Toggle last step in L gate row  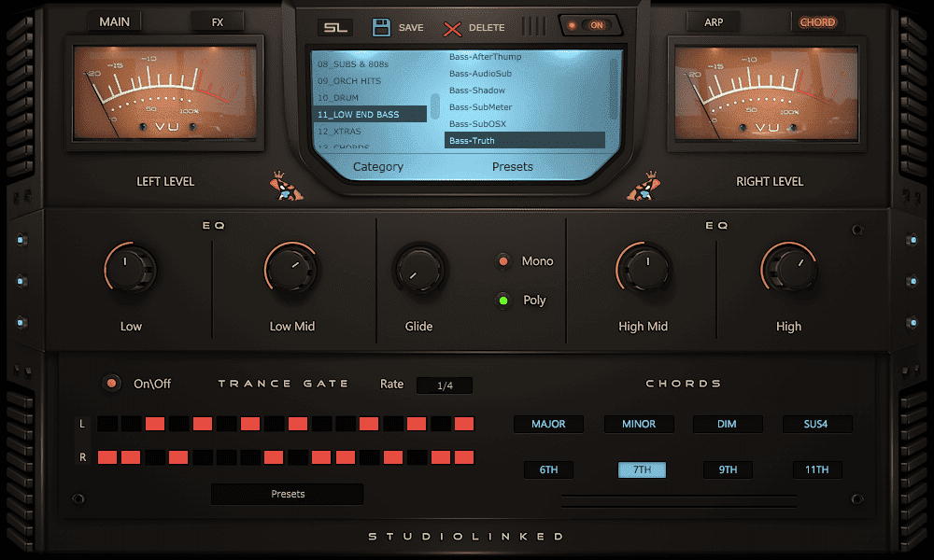pyautogui.click(x=464, y=424)
